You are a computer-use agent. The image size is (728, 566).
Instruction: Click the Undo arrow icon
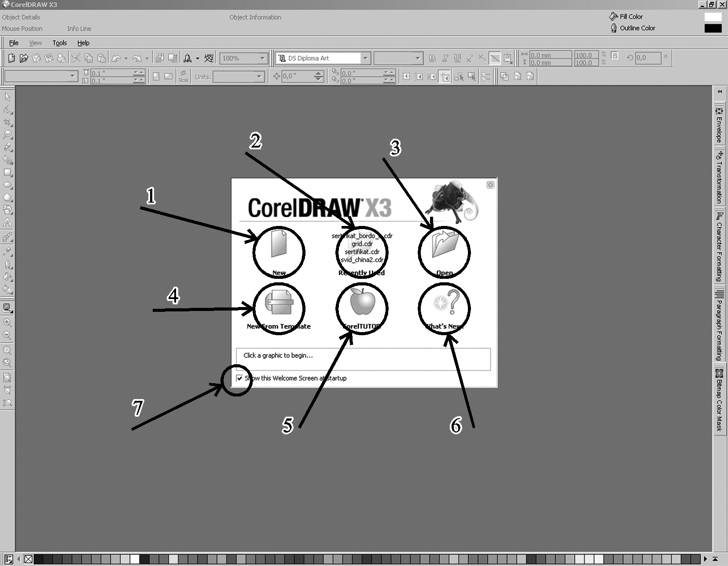116,58
